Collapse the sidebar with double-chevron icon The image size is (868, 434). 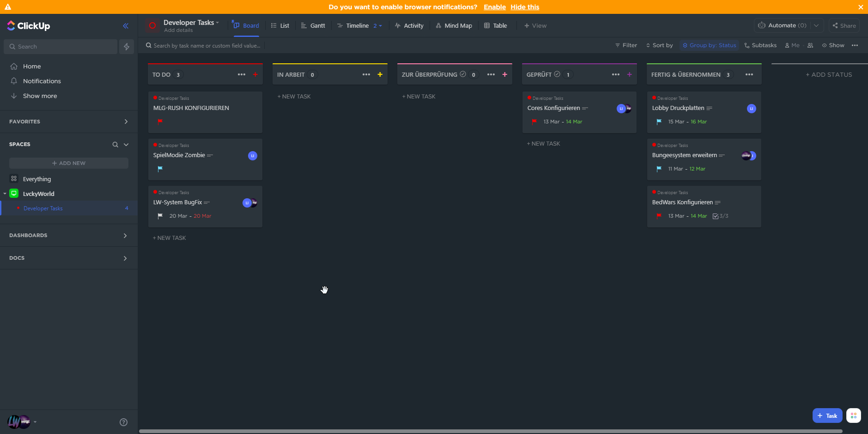pos(126,26)
